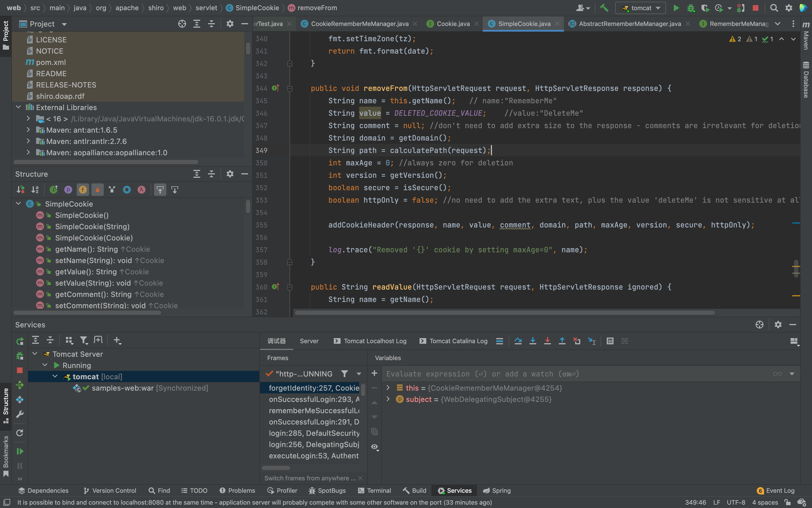The height and width of the screenshot is (508, 812).
Task: Add a new watch with plus button
Action: (x=374, y=373)
